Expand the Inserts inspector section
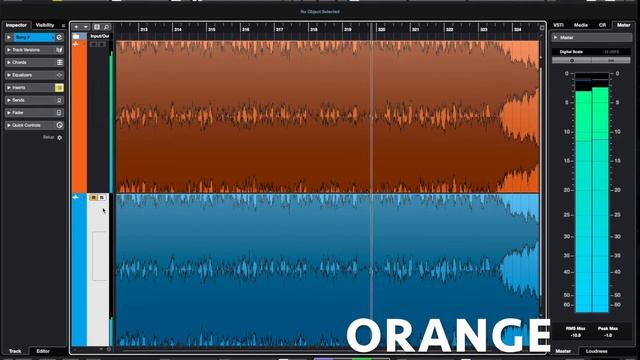640x360 pixels. (x=9, y=88)
